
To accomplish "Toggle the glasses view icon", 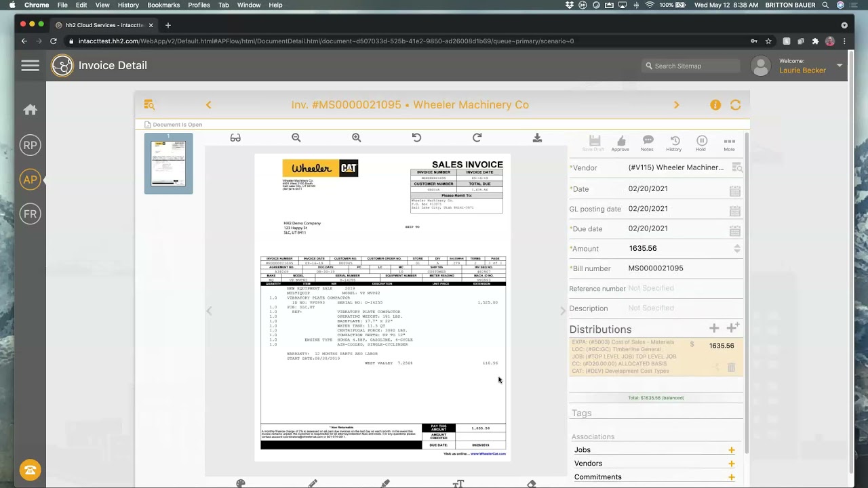I will pos(235,138).
